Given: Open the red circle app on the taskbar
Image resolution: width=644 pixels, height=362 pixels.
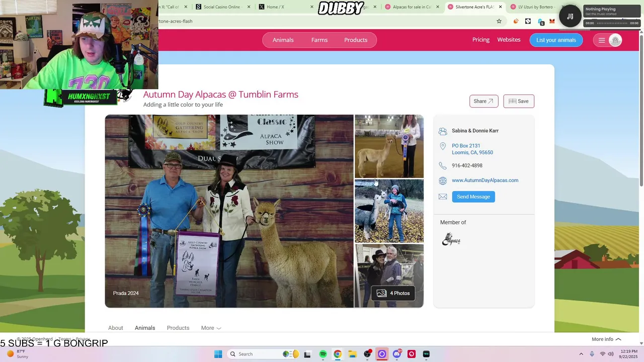Looking at the screenshot, I should click(x=412, y=354).
